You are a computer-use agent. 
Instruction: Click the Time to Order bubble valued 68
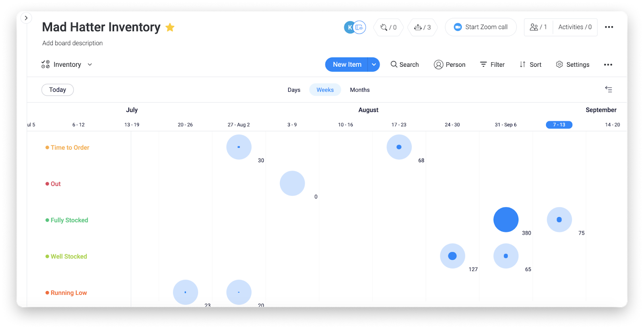399,147
